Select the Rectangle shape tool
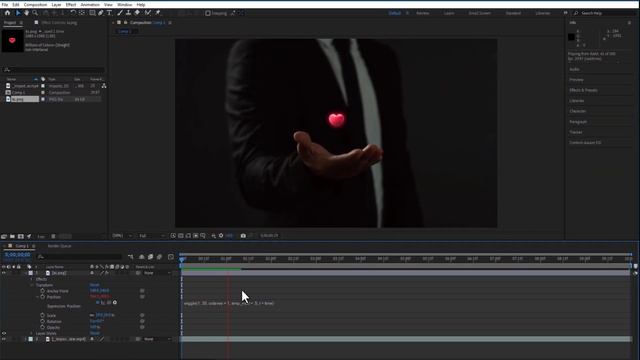Screen dimensions: 640x360 click(92, 13)
